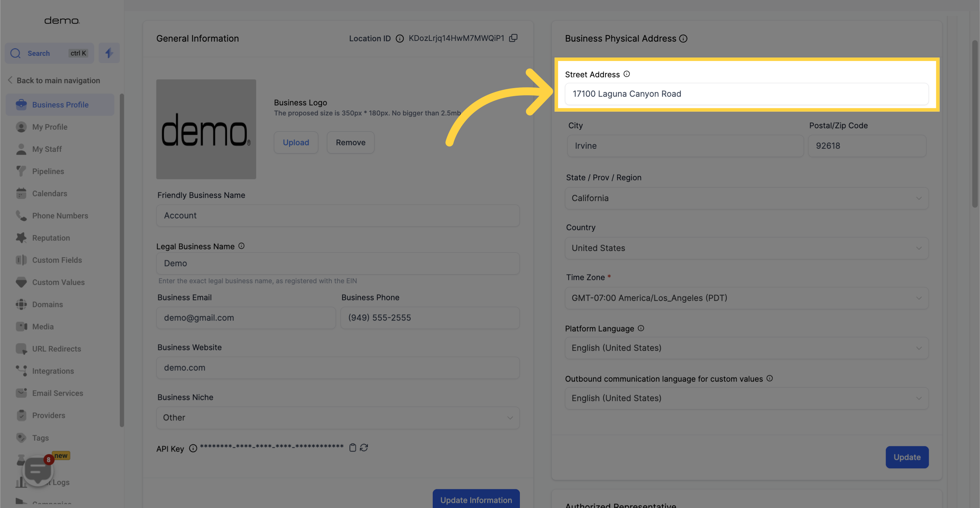Viewport: 980px width, 508px height.
Task: Open the State / Prov / Region dropdown
Action: [x=746, y=198]
